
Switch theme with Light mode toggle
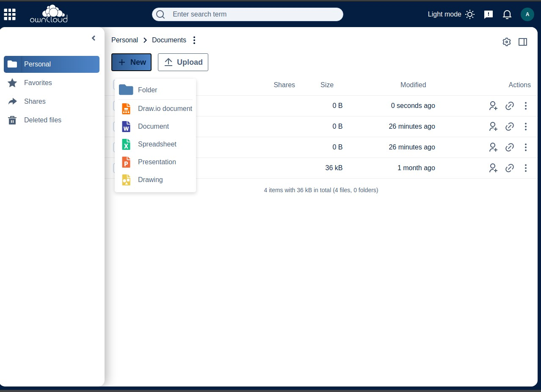click(x=451, y=14)
